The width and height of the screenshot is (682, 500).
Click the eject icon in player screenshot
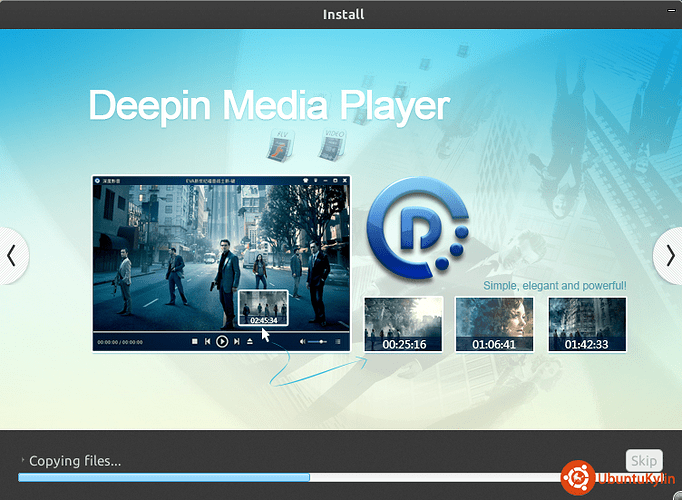[250, 342]
